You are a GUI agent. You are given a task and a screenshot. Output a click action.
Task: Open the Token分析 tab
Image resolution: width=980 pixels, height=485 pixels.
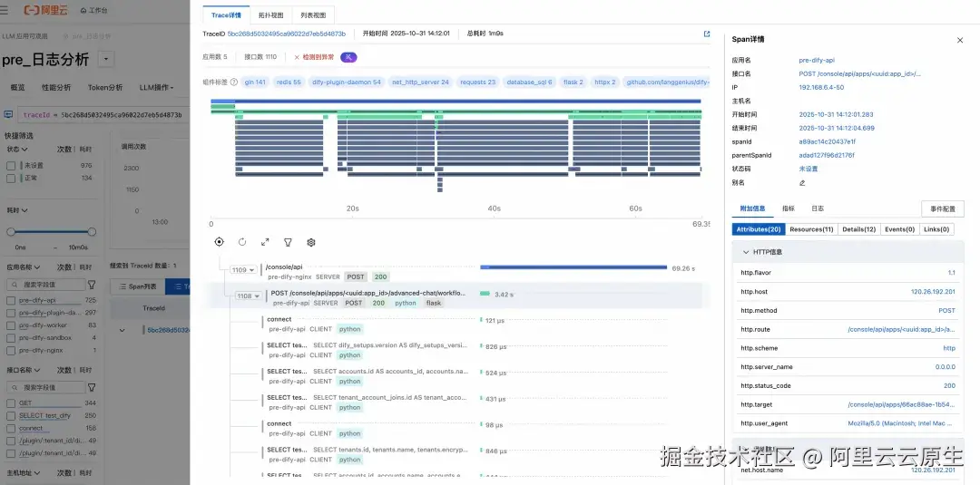pos(105,87)
